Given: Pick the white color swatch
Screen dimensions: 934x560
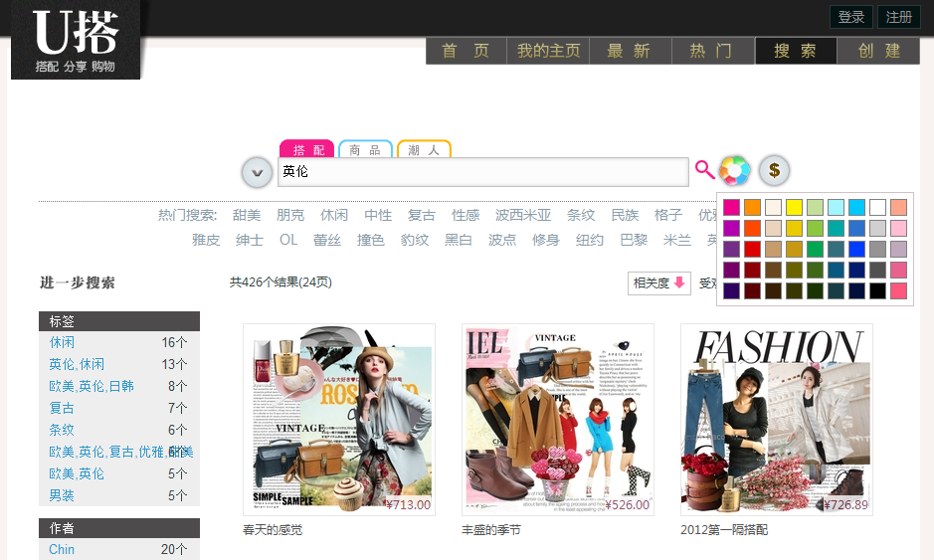Looking at the screenshot, I should [x=877, y=207].
